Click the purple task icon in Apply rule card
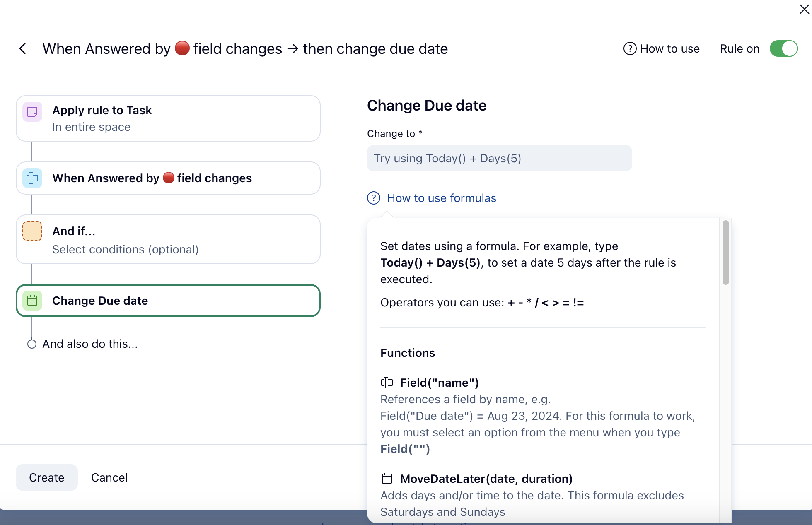 (x=32, y=112)
